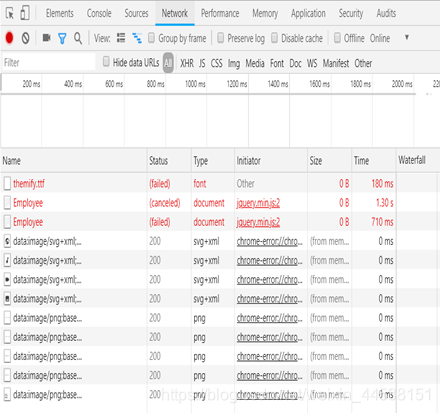Screen dimensions: 440x413
Task: Clear the network log
Action: click(x=25, y=38)
